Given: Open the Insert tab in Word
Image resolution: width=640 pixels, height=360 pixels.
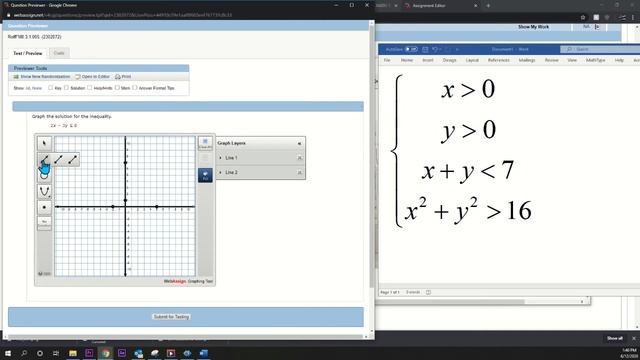Looking at the screenshot, I should (428, 60).
